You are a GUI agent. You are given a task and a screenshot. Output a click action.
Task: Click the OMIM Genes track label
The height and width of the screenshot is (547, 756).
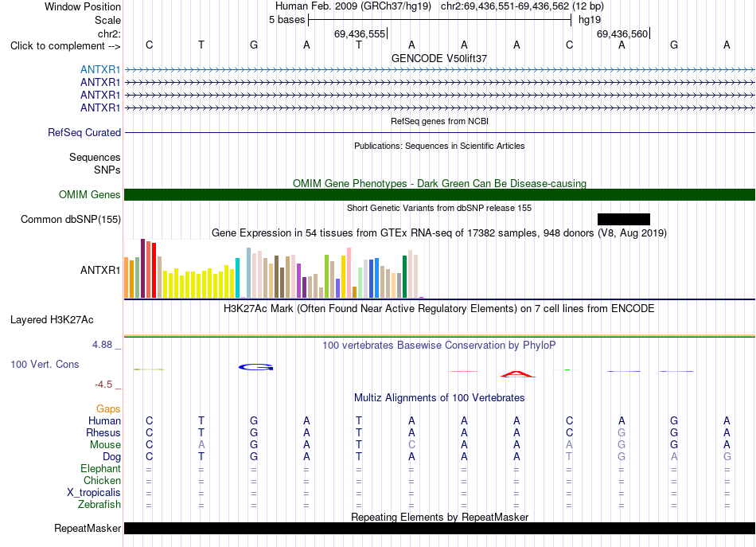pyautogui.click(x=89, y=194)
